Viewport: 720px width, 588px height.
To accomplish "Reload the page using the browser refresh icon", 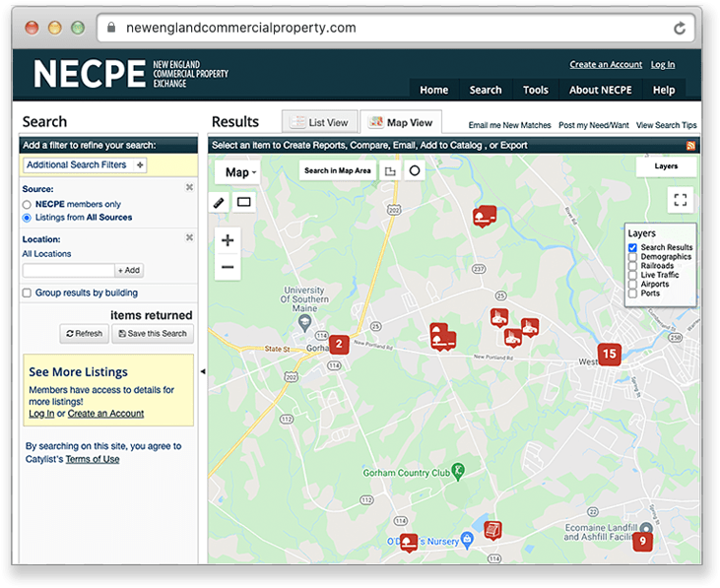I will point(680,29).
